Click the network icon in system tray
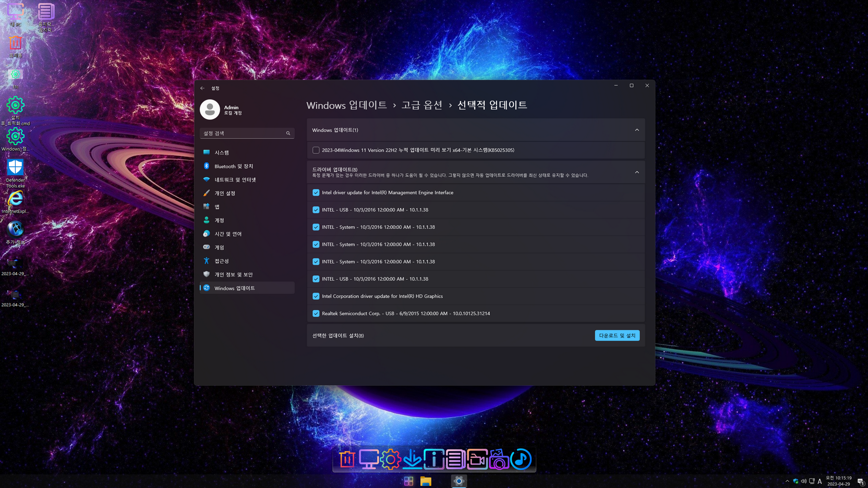This screenshot has width=868, height=488. pos(812,481)
